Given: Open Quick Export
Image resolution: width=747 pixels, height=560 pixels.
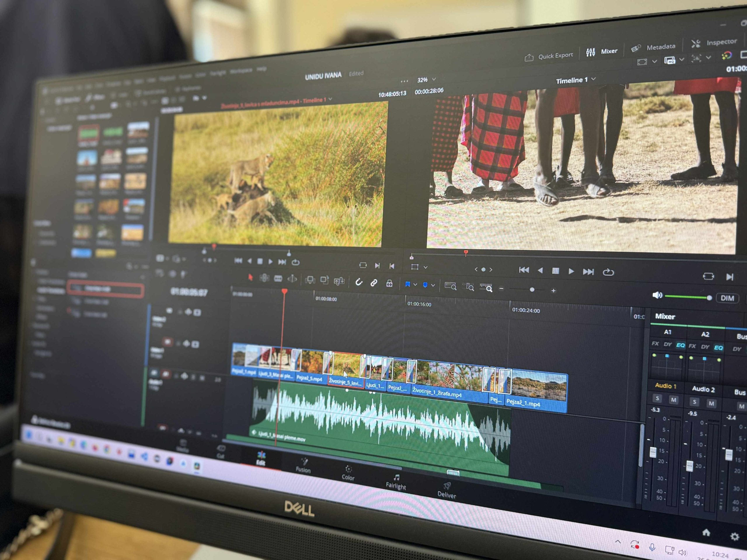Looking at the screenshot, I should (x=549, y=56).
